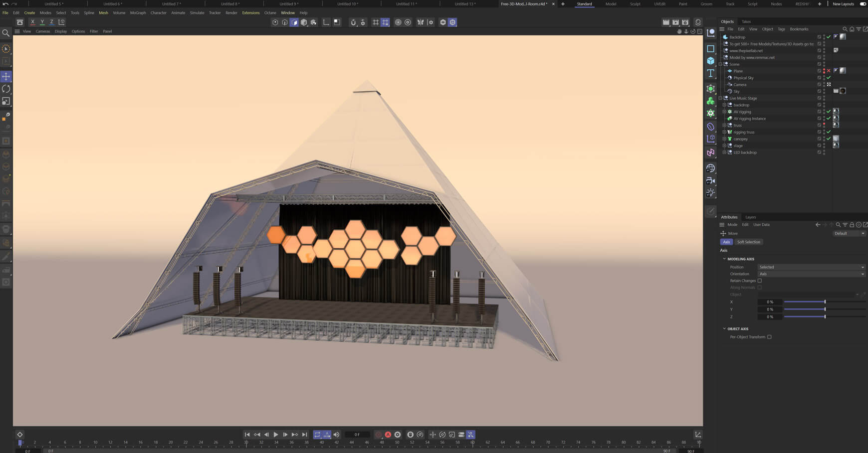Open the Position dropdown showing Selected

812,267
